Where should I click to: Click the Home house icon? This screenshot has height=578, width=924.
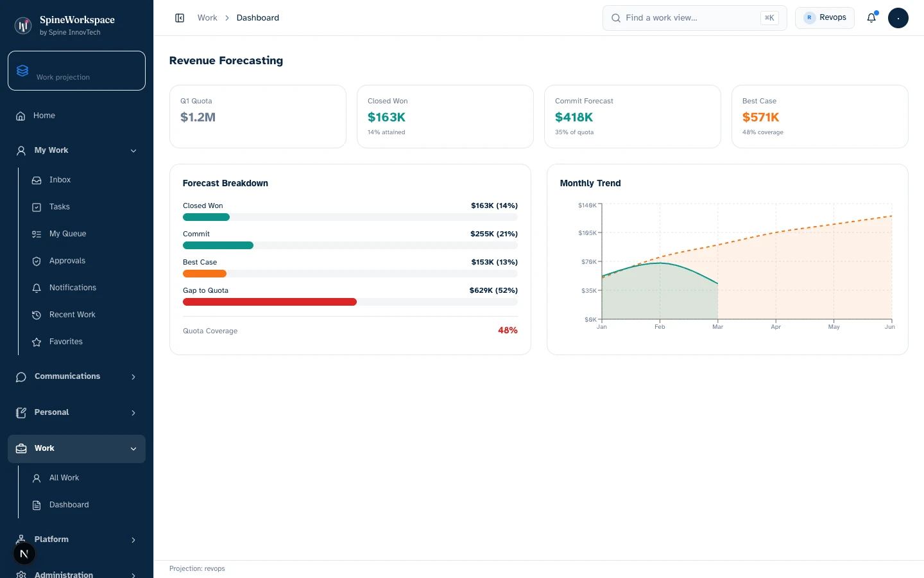point(21,116)
